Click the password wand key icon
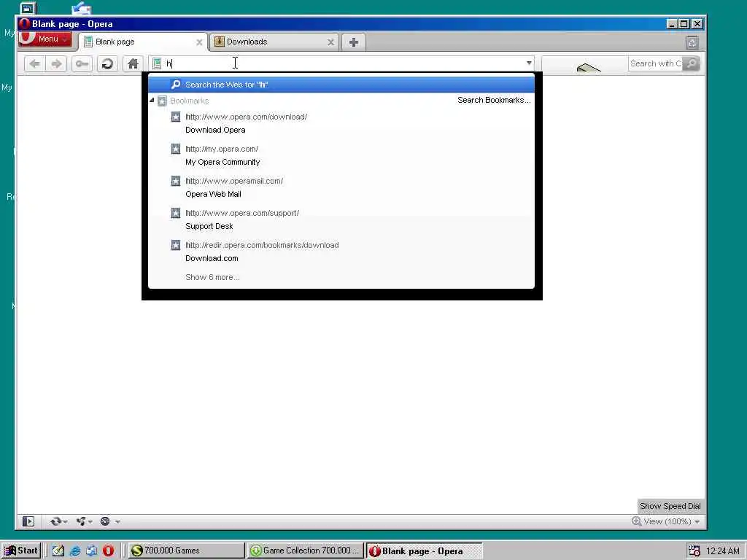 pos(82,64)
